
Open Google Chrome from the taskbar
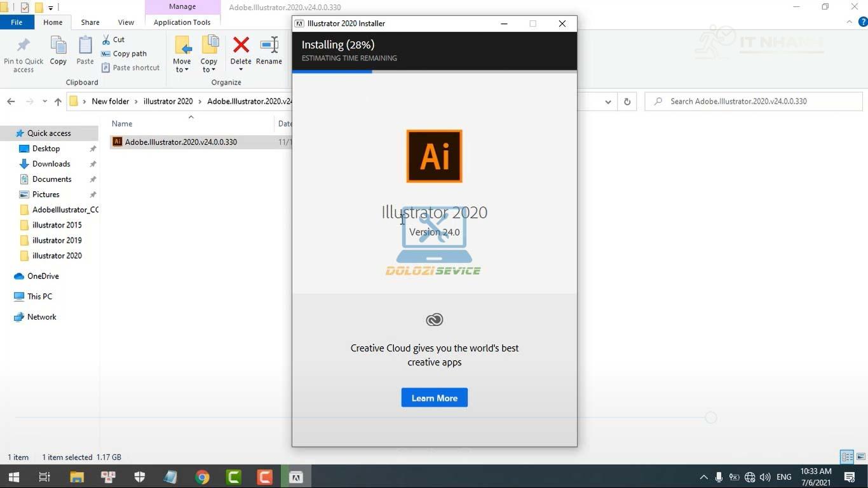[202, 477]
